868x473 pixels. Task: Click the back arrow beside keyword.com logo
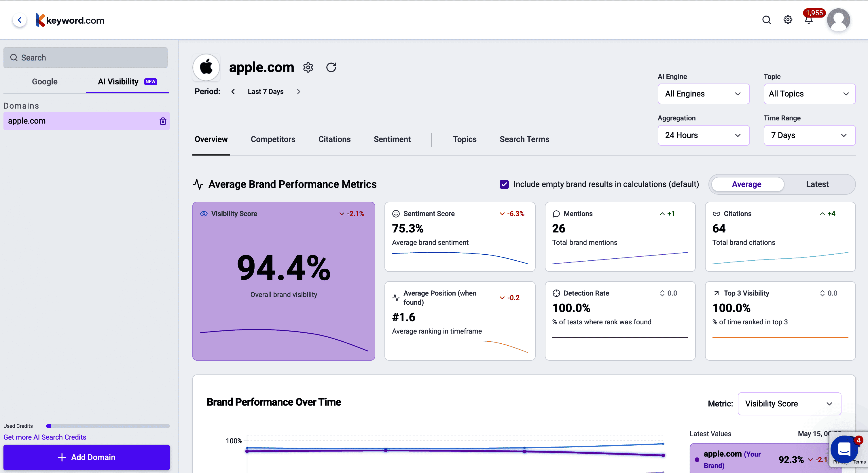click(x=20, y=20)
